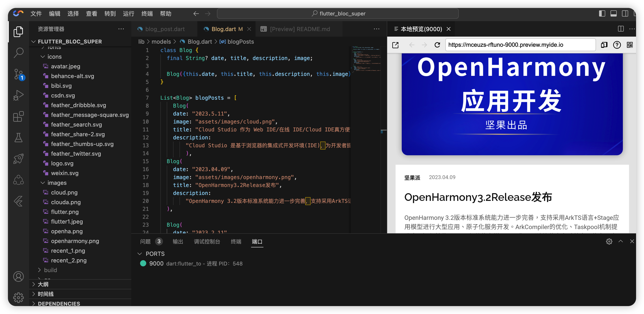The width and height of the screenshot is (644, 314).
Task: Open the 查看 menu
Action: (91, 13)
